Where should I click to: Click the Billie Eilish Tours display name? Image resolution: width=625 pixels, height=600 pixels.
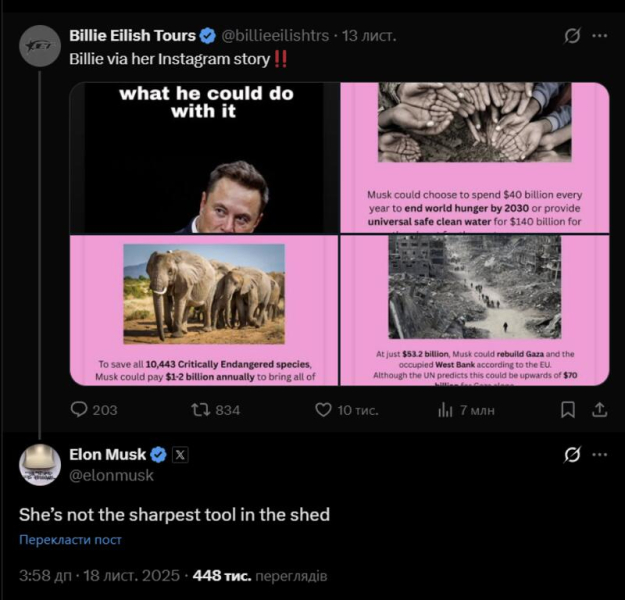pyautogui.click(x=132, y=36)
